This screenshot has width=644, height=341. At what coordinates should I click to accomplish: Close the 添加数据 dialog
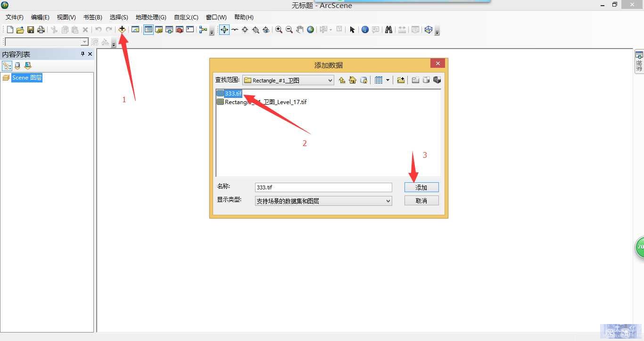click(438, 64)
